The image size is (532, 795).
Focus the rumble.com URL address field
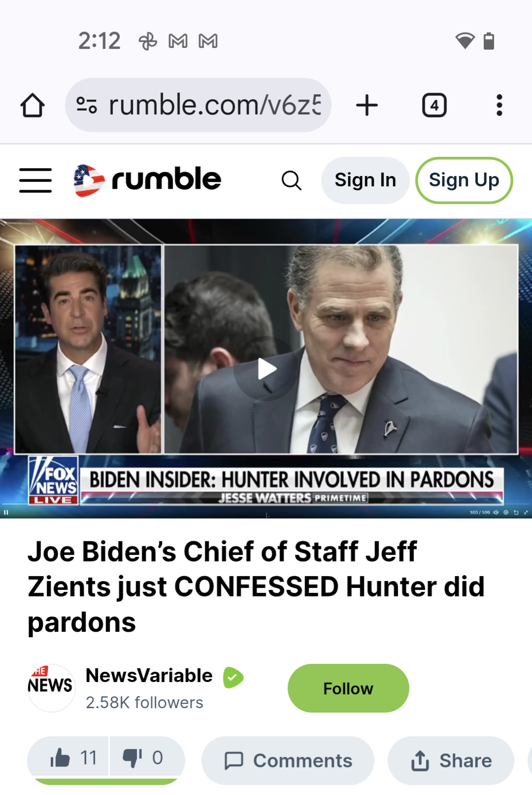click(214, 105)
